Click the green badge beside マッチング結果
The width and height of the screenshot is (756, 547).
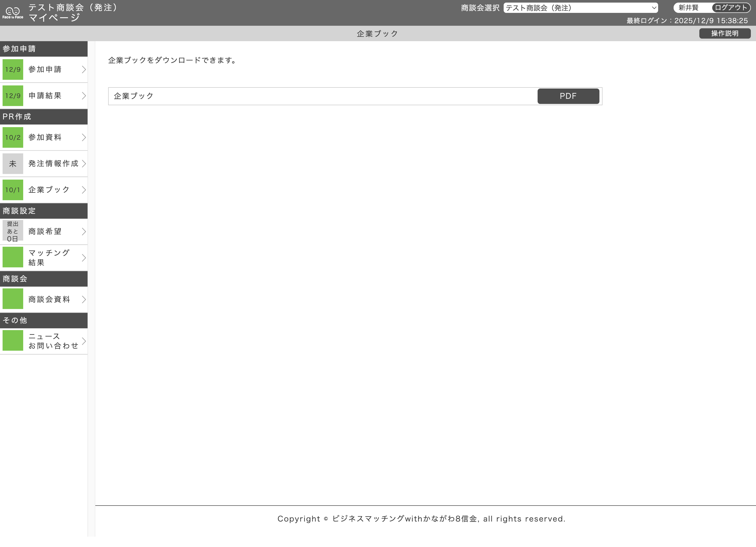coord(13,257)
